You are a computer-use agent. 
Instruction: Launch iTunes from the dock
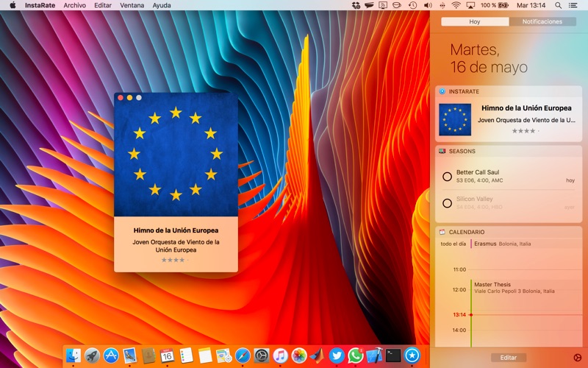pos(280,356)
